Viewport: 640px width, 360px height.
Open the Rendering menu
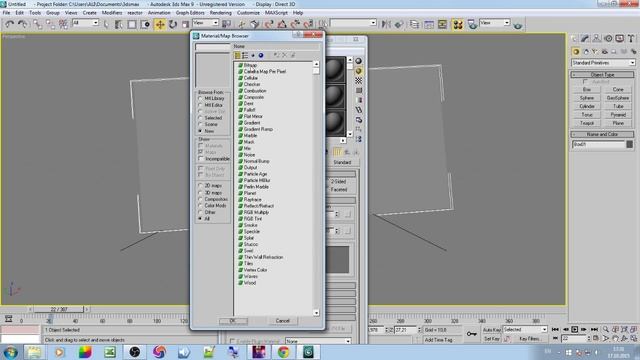(220, 13)
